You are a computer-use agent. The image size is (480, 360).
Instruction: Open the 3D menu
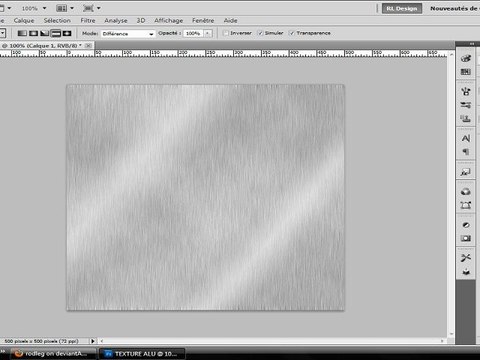click(141, 21)
